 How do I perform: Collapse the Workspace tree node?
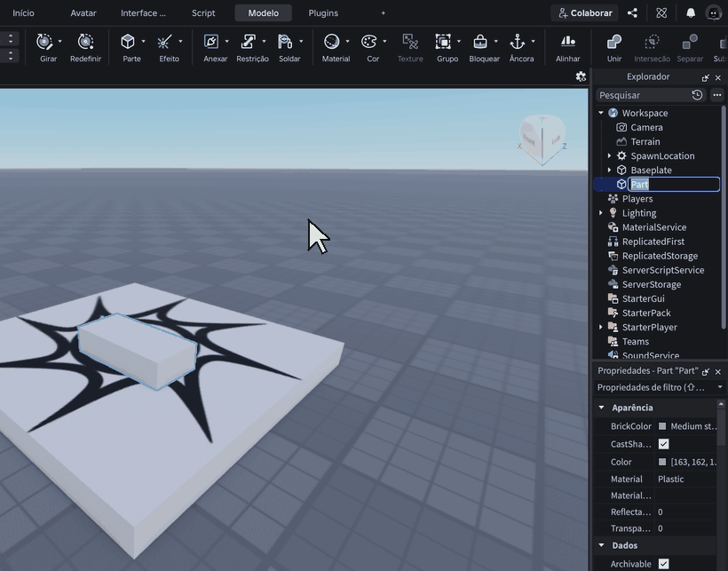[601, 113]
